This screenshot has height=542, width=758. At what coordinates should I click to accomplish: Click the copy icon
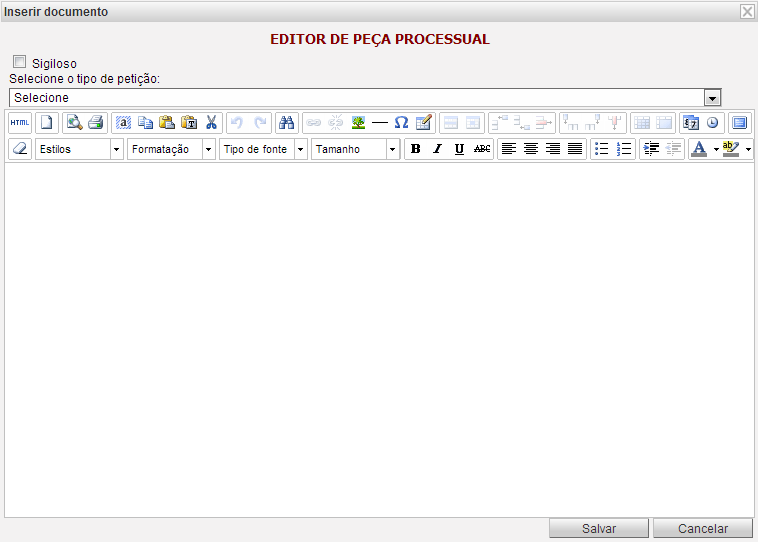(x=146, y=123)
